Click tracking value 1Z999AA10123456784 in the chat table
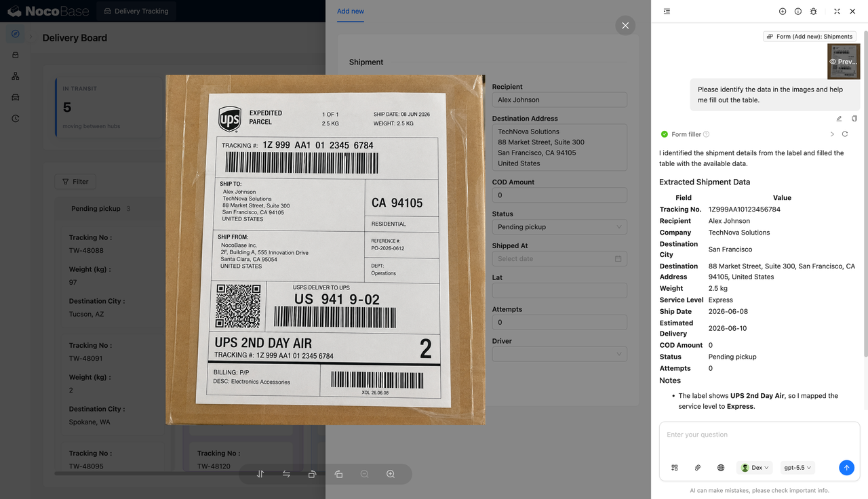Viewport: 868px width, 499px height. coord(744,209)
